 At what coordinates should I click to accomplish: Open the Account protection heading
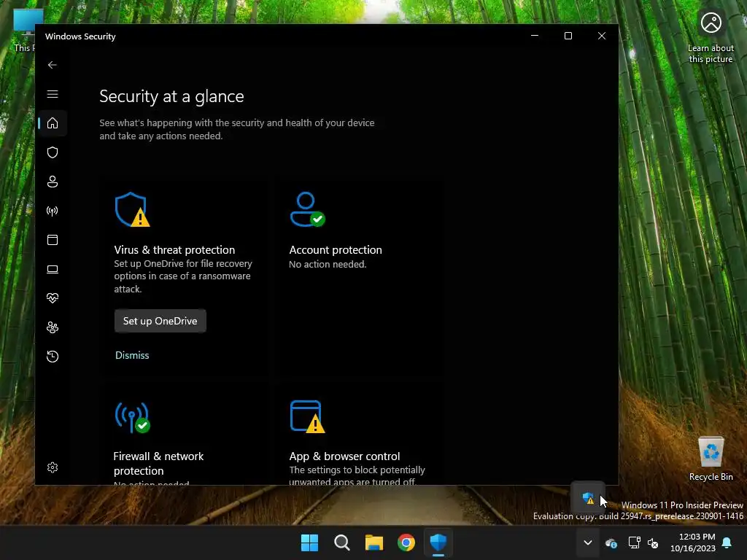click(336, 250)
